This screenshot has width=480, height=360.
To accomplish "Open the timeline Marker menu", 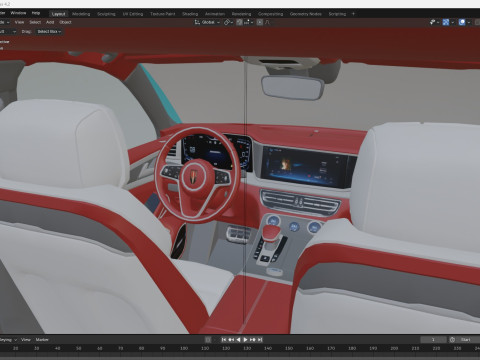I will tap(42, 340).
